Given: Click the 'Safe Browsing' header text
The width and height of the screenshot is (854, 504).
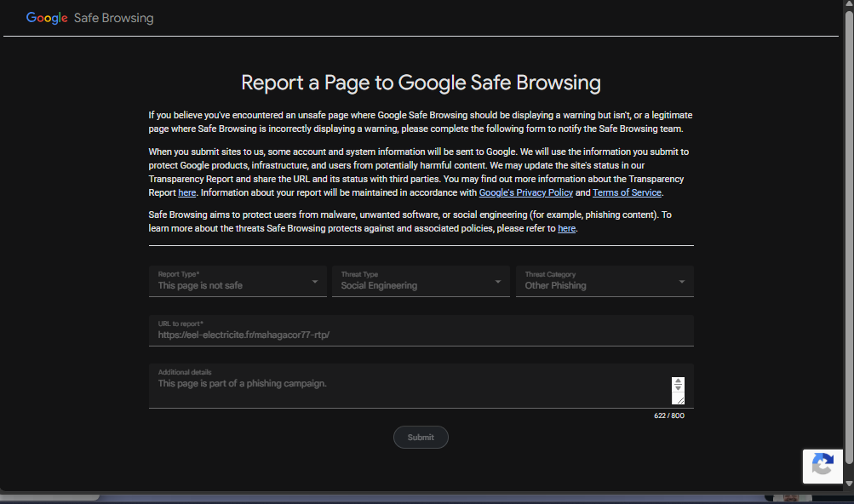Looking at the screenshot, I should pyautogui.click(x=114, y=18).
